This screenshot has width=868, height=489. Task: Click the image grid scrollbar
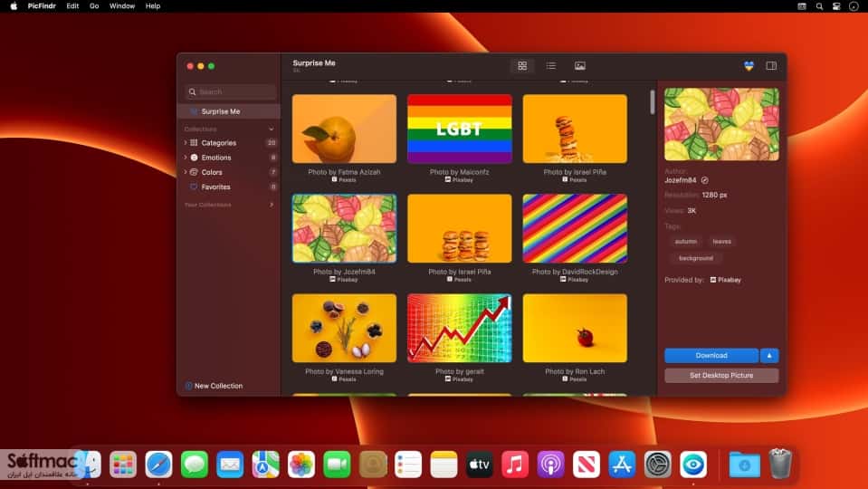(x=652, y=102)
